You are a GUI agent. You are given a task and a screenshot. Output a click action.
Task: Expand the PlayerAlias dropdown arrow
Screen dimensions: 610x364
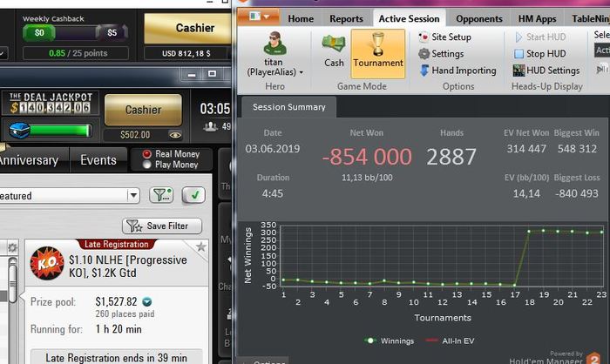click(302, 73)
